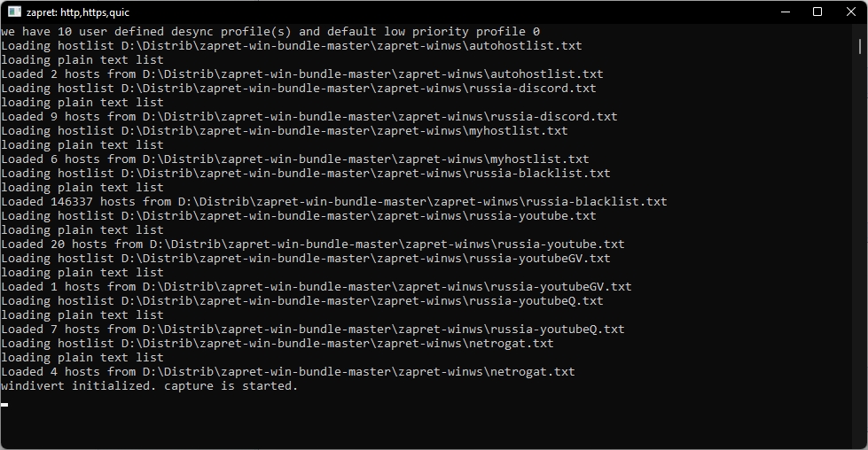Image resolution: width=868 pixels, height=450 pixels.
Task: Click the "Loading hostlist" russia-blacklist.txt line
Action: [x=306, y=173]
